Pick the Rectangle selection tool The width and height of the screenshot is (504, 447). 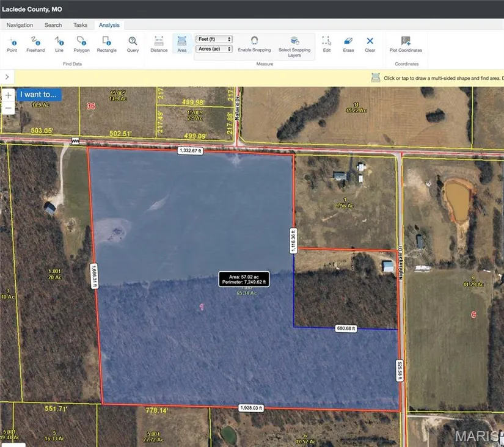106,43
